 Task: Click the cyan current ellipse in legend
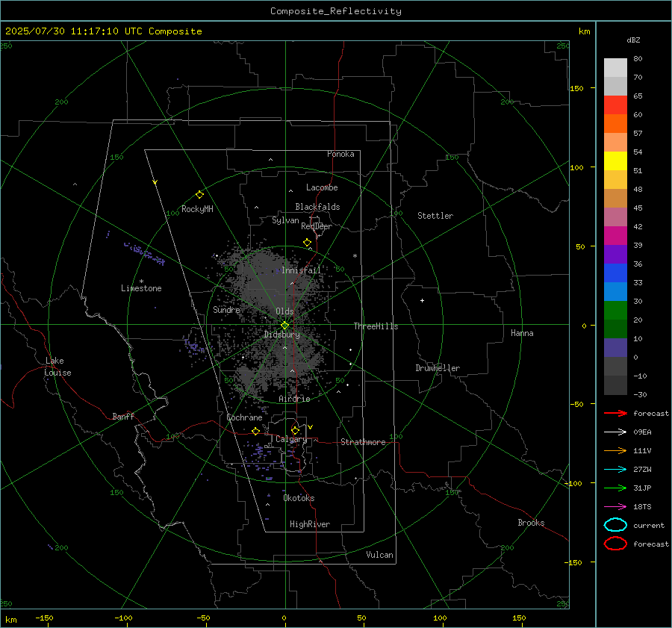tap(615, 525)
